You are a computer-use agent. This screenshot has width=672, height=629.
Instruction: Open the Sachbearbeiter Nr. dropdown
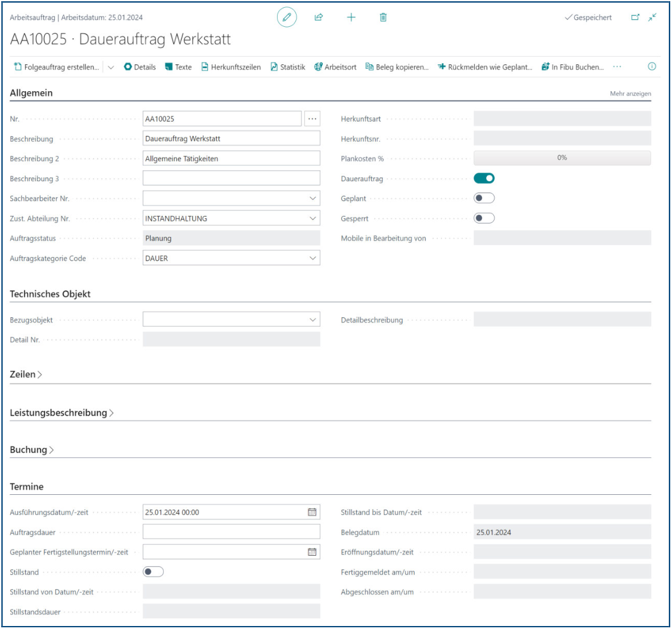(312, 198)
